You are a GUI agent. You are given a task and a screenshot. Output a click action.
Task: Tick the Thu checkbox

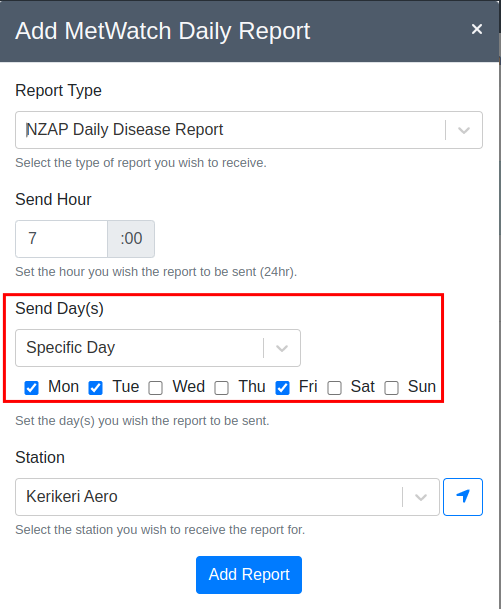click(222, 388)
